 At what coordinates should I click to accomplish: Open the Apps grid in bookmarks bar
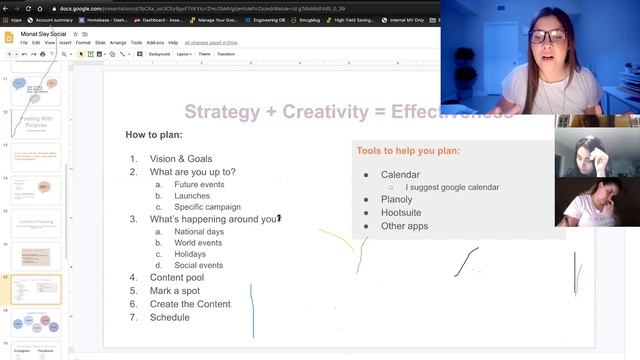pyautogui.click(x=12, y=20)
